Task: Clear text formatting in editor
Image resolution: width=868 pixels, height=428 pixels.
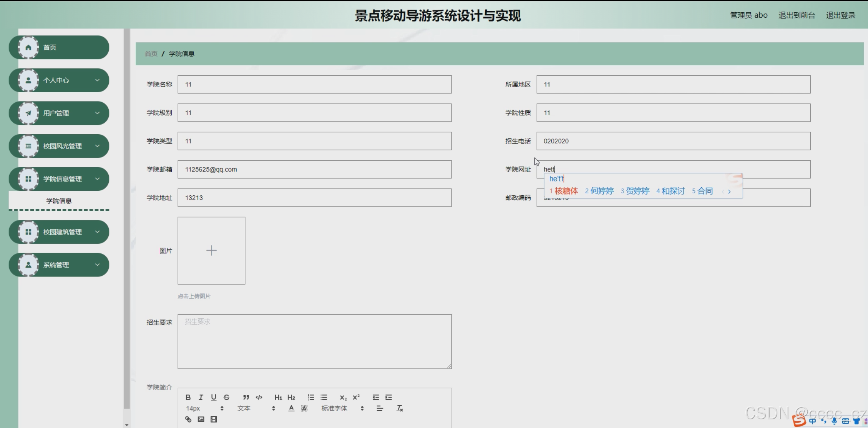Action: point(400,408)
